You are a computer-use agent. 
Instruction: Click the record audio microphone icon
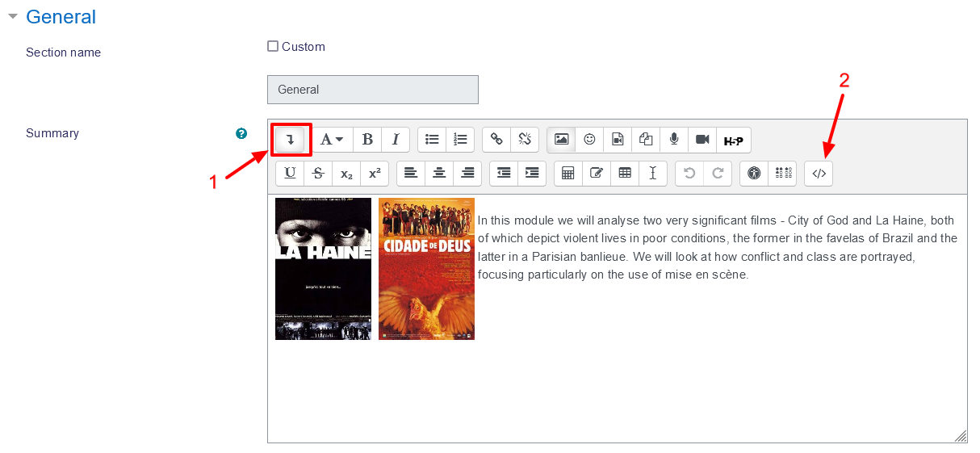tap(674, 140)
